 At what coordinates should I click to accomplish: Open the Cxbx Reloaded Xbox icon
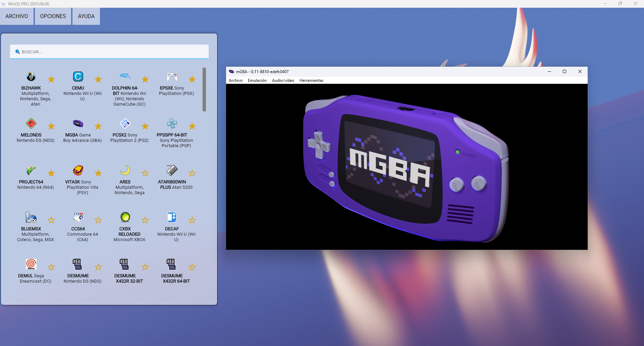(125, 217)
